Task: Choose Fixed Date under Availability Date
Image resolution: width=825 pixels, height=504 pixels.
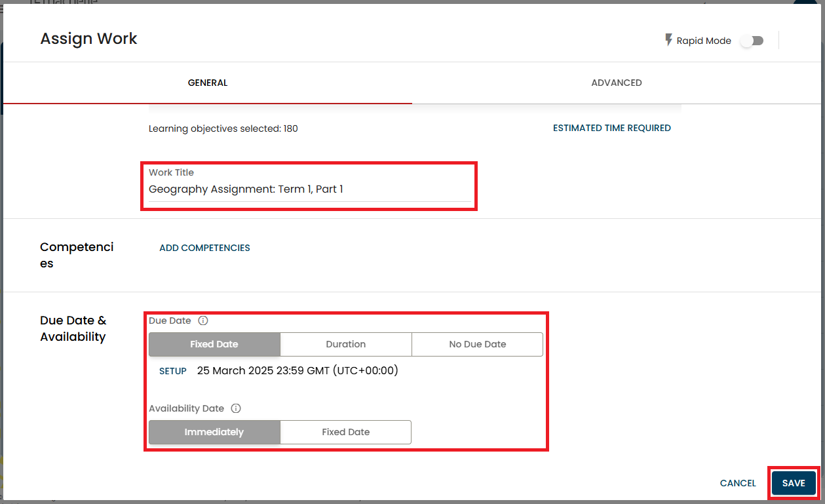Action: 345,432
